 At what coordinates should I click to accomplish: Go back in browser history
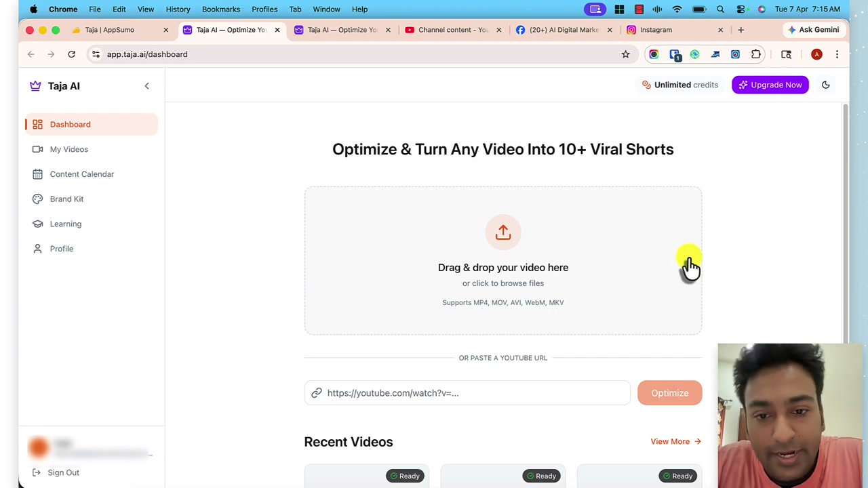click(x=31, y=54)
